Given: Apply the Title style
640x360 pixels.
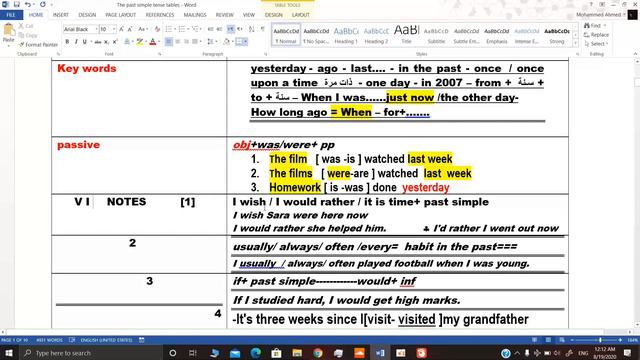Looking at the screenshot, I should click(407, 36).
